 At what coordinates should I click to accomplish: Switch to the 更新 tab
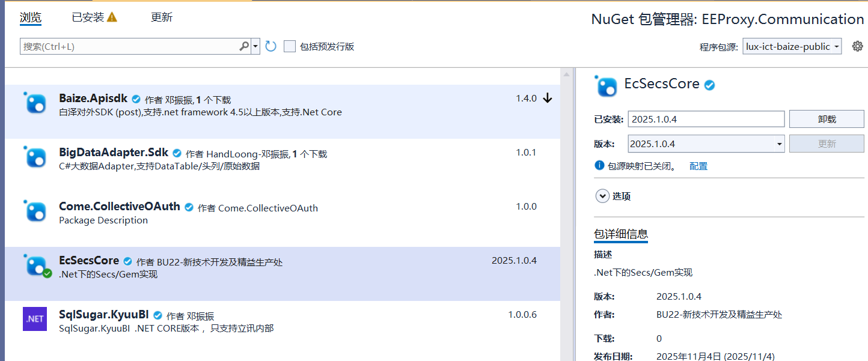pos(162,17)
